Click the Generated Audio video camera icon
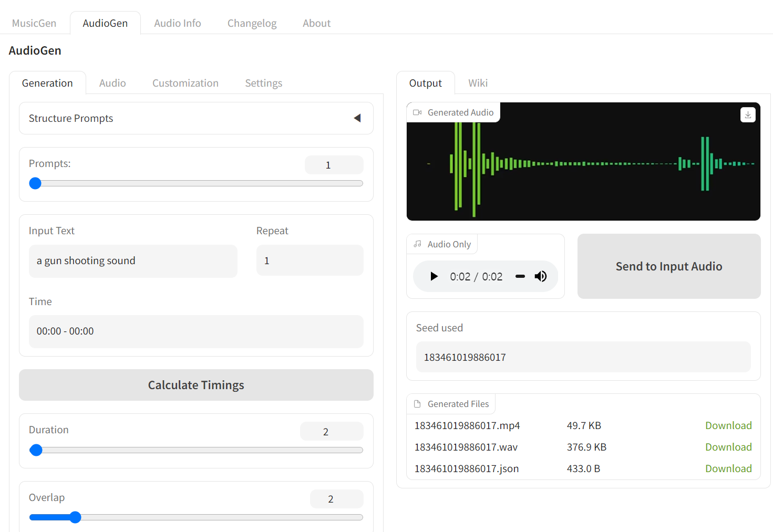The image size is (773, 532). pyautogui.click(x=417, y=112)
